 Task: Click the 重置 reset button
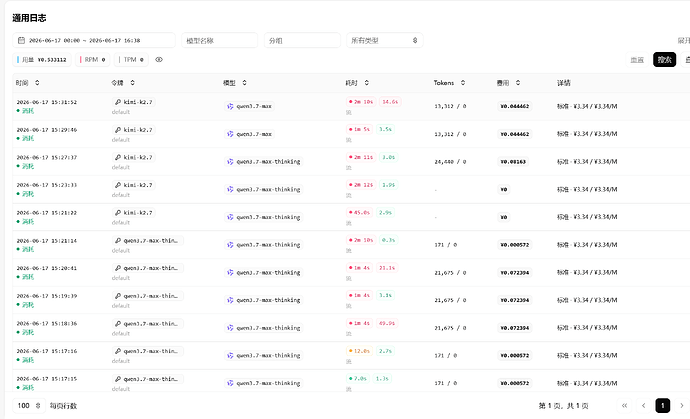coord(637,59)
